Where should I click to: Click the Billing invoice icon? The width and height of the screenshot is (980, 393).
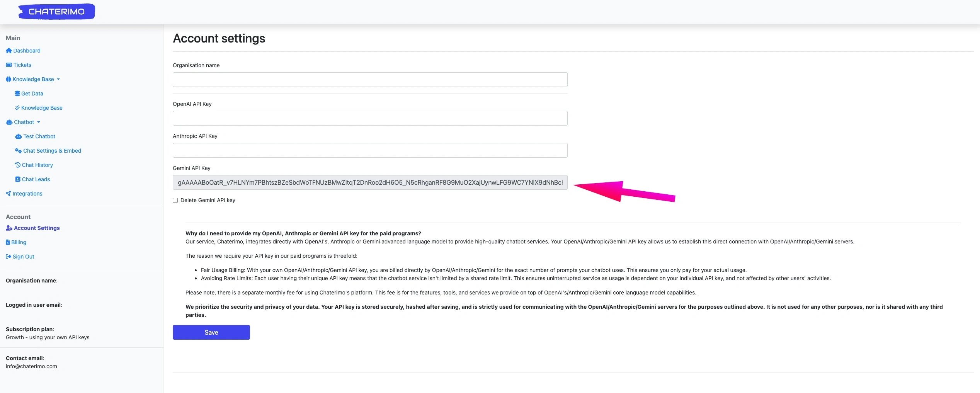click(8, 242)
